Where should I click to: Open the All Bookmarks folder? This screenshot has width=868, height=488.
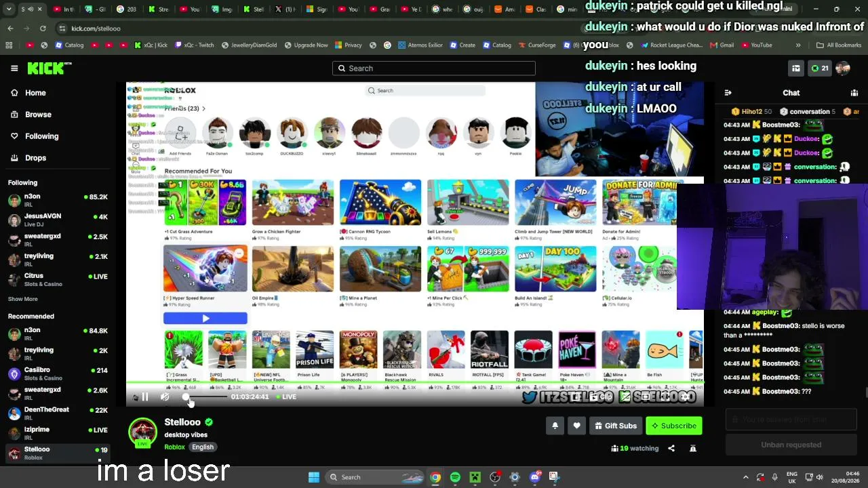(839, 45)
